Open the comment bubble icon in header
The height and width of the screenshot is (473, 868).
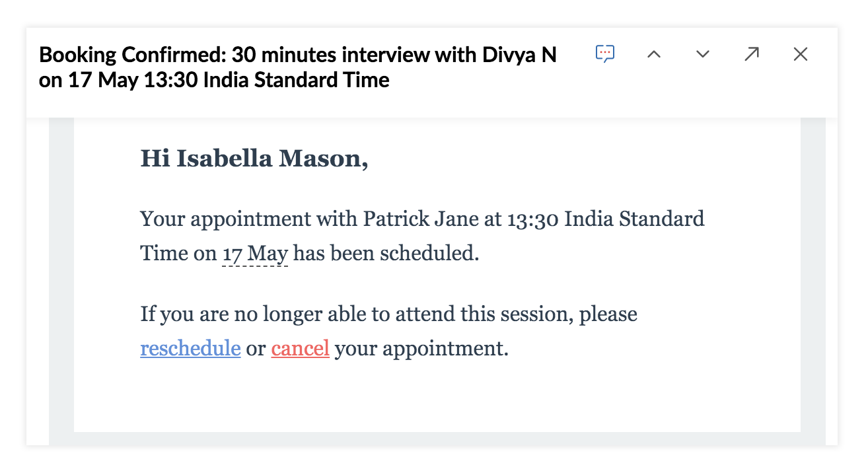[x=605, y=54]
